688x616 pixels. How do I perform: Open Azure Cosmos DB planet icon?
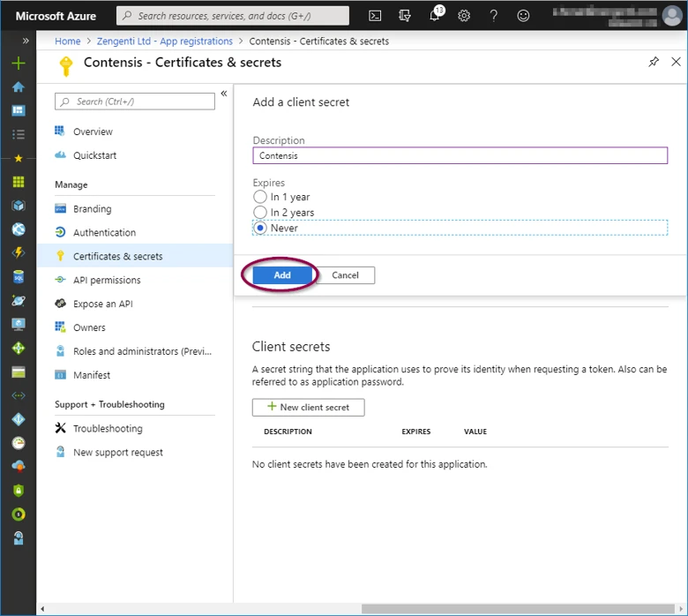coord(19,301)
